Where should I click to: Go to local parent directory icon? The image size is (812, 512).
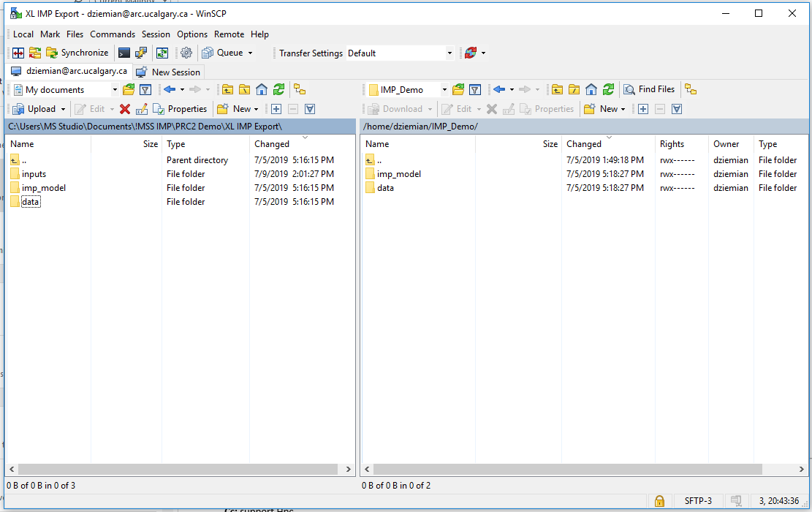pos(228,90)
